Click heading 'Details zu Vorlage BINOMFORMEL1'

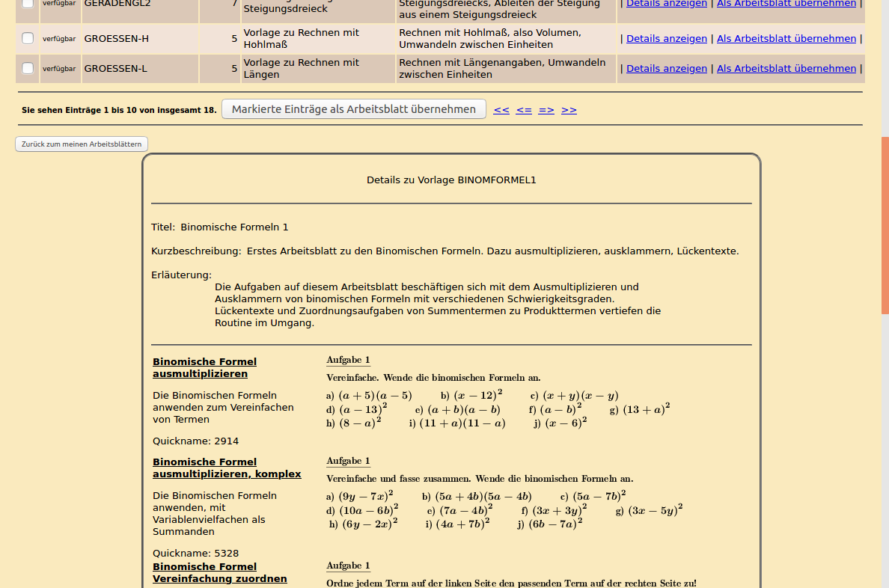(x=451, y=180)
